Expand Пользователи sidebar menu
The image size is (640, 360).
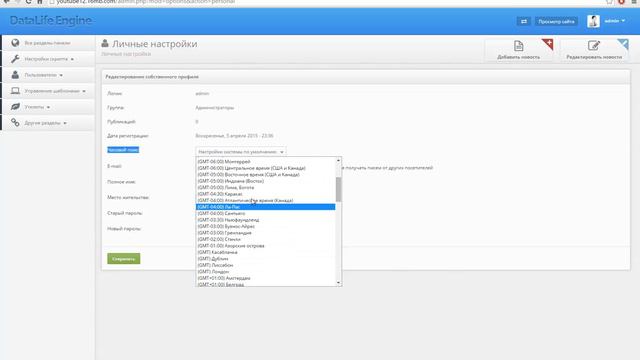(48, 75)
